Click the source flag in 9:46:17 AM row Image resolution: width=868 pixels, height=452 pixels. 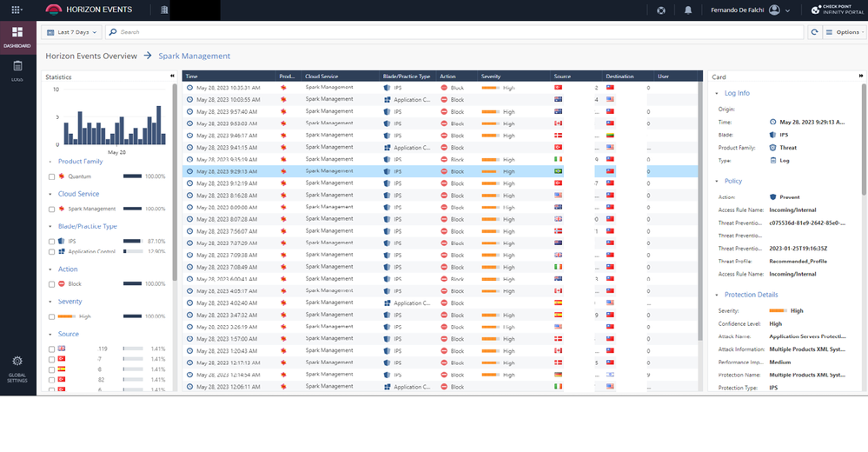[x=559, y=135]
